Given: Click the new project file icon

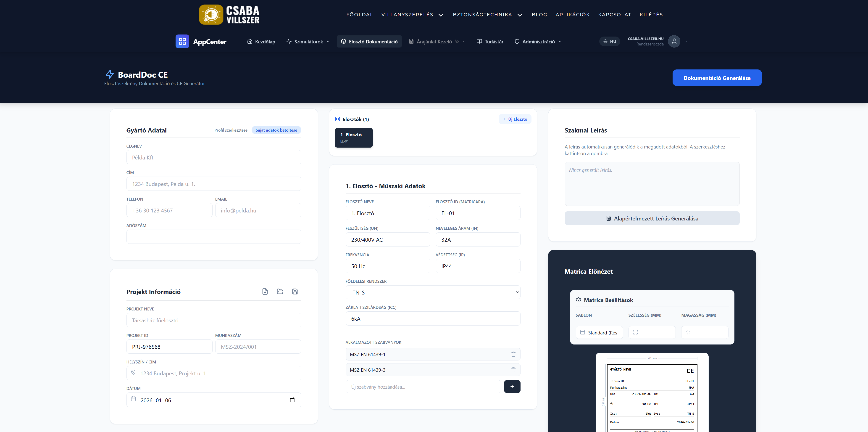Looking at the screenshot, I should pos(265,291).
